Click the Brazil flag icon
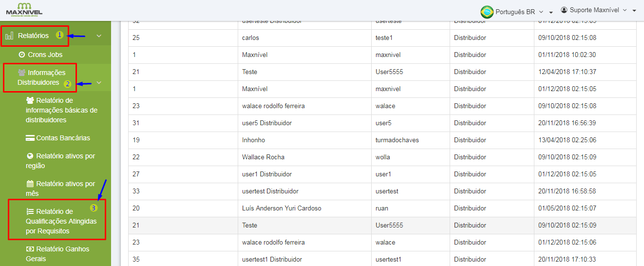644x266 pixels. pos(487,12)
